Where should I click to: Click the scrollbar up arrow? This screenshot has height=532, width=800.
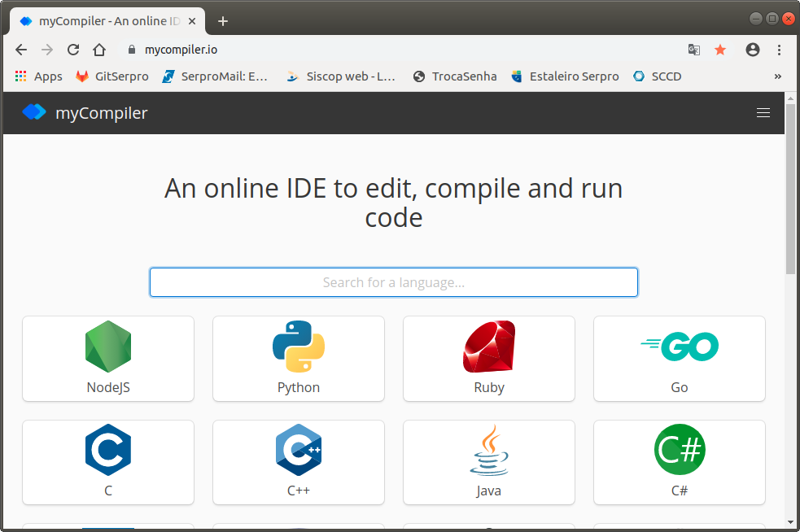[x=790, y=98]
